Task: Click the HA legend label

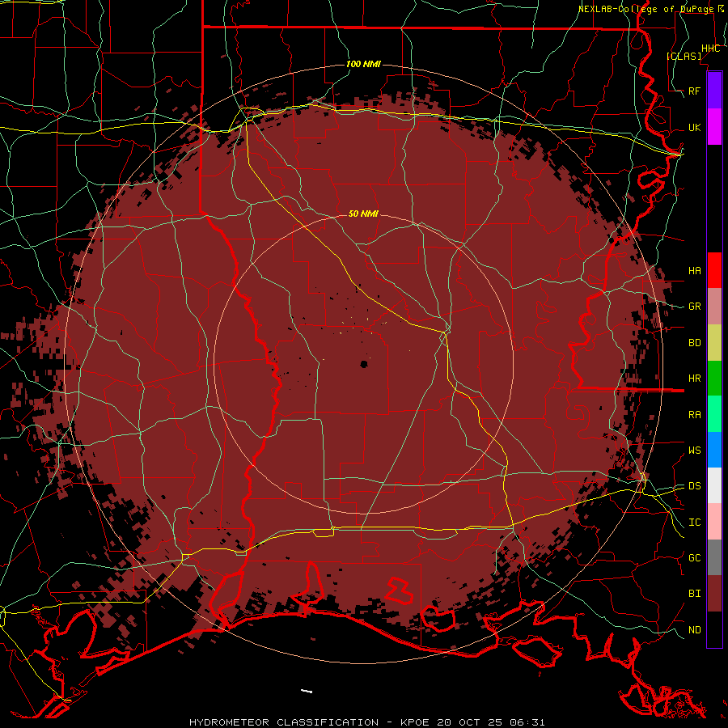Action: [x=695, y=270]
